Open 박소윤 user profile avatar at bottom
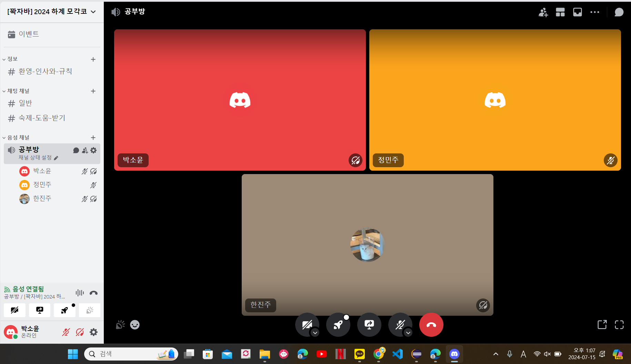Image resolution: width=631 pixels, height=364 pixels. (11, 332)
